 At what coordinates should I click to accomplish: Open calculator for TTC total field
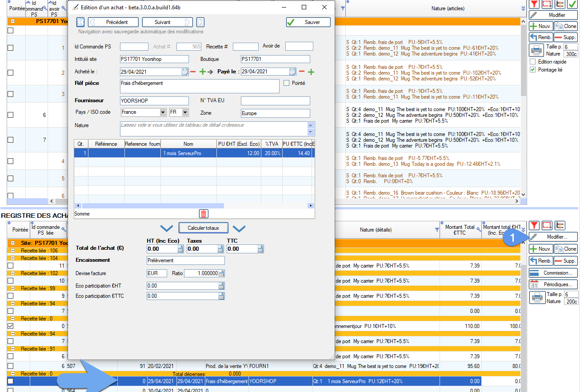pos(260,249)
